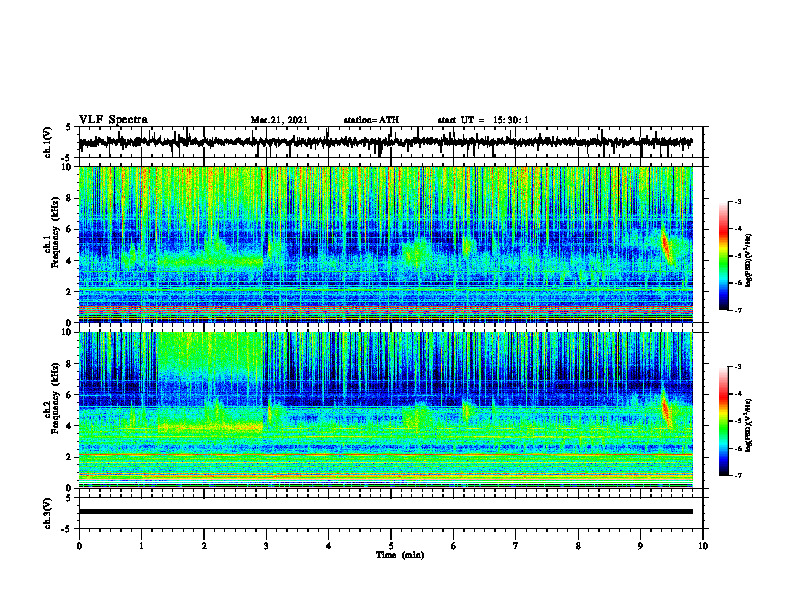The height and width of the screenshot is (612, 792).
Task: Click the ch.1 waveform trace
Action: [x=385, y=142]
